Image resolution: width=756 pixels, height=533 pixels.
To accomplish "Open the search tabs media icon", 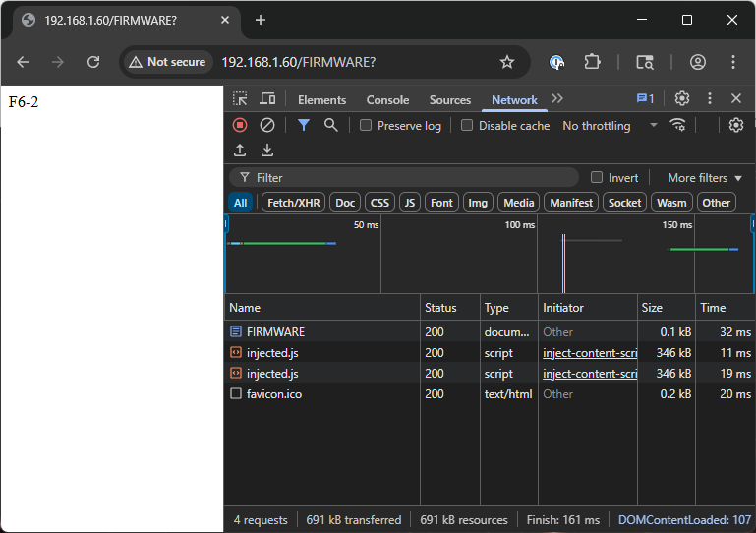I will click(645, 62).
